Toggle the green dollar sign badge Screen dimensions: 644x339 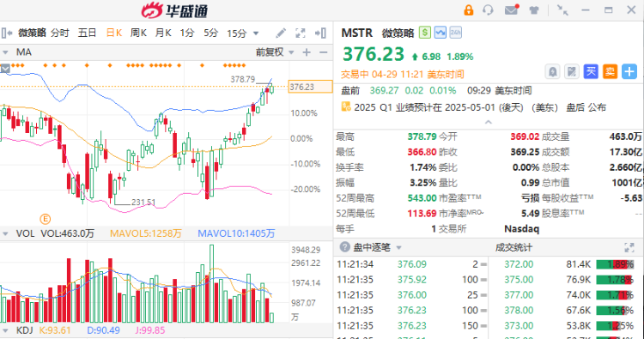click(x=425, y=33)
